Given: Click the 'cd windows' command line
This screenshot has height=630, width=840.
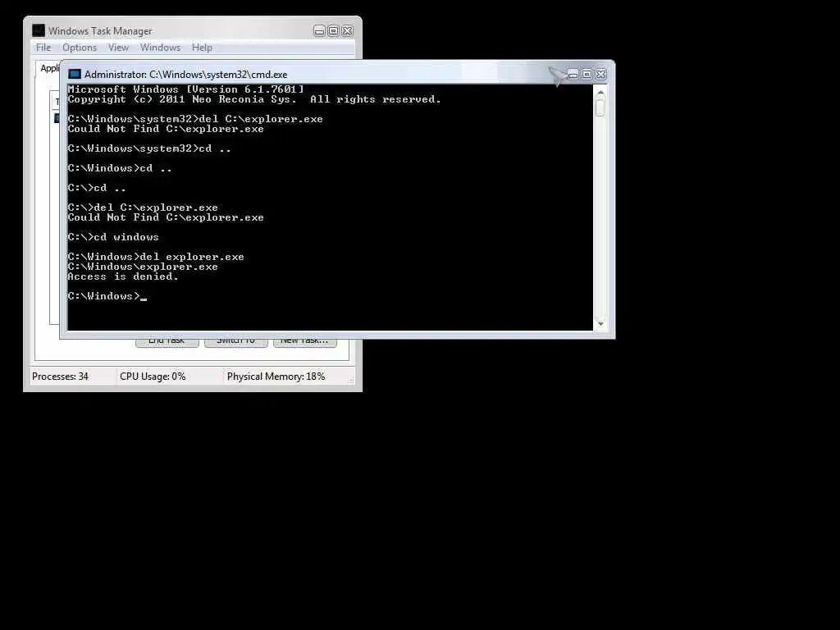Looking at the screenshot, I should (113, 237).
